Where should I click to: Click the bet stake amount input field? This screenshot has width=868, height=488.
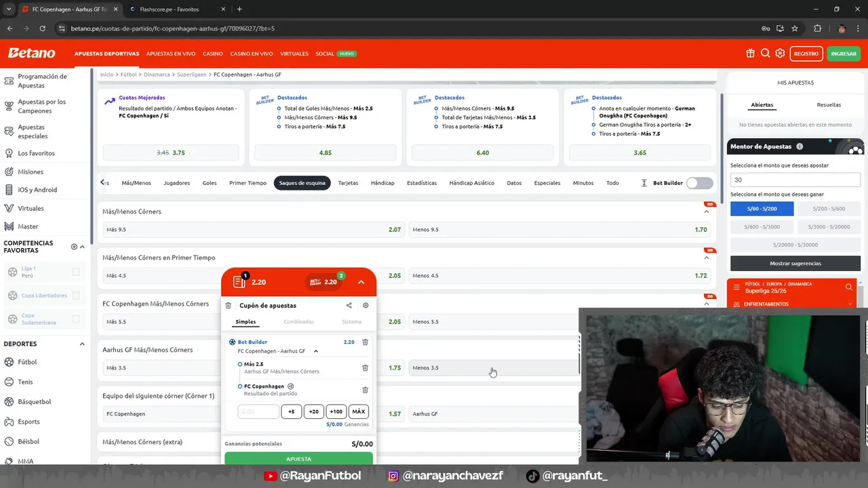258,411
